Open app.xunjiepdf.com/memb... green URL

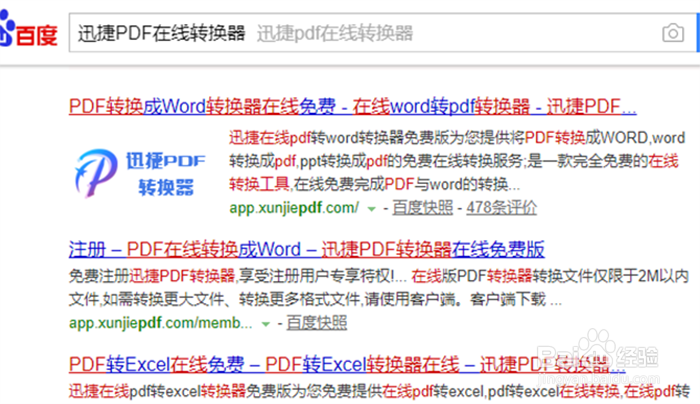(x=161, y=323)
